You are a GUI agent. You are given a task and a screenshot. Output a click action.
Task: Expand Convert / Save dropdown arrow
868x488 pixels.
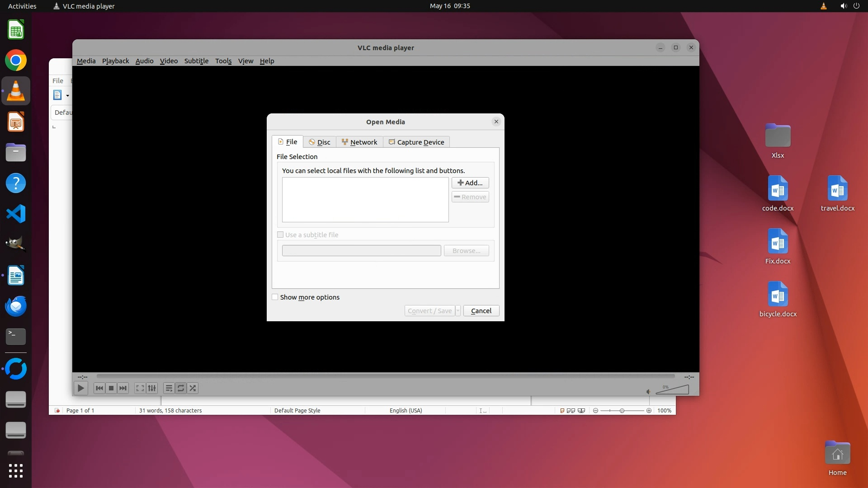coord(458,311)
